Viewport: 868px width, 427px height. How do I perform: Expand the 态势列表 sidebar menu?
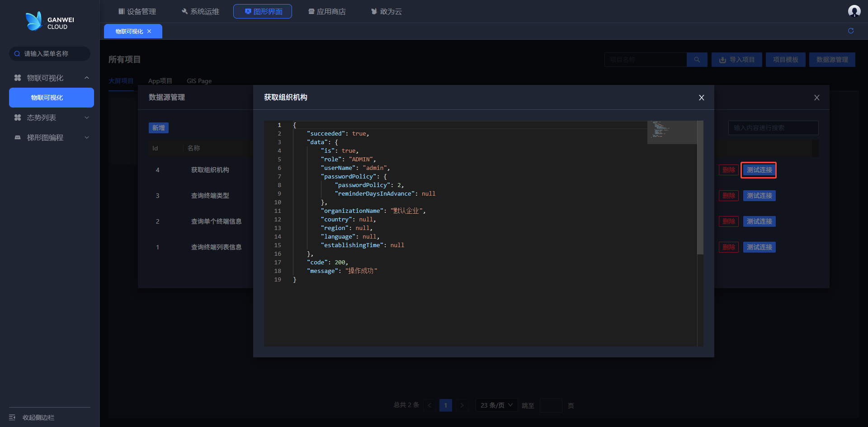coord(87,117)
